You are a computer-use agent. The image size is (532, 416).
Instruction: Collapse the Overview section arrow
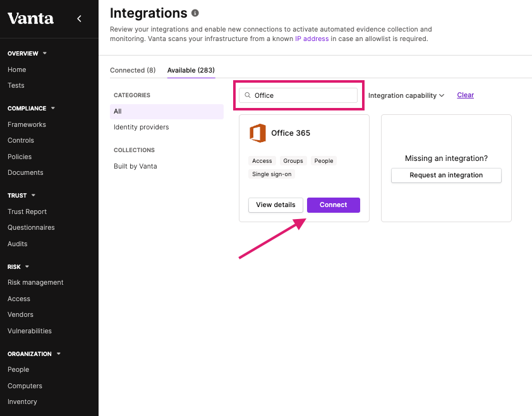(x=45, y=53)
